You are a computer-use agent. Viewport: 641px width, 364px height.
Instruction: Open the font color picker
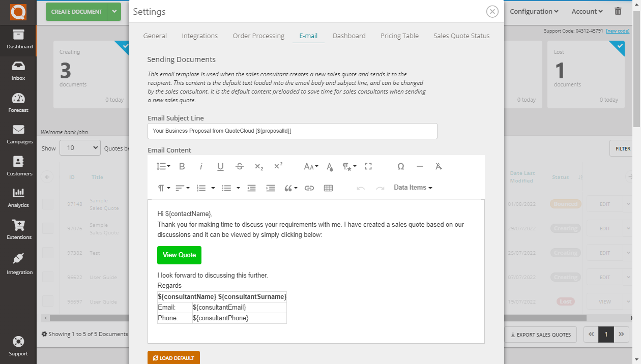click(x=330, y=166)
